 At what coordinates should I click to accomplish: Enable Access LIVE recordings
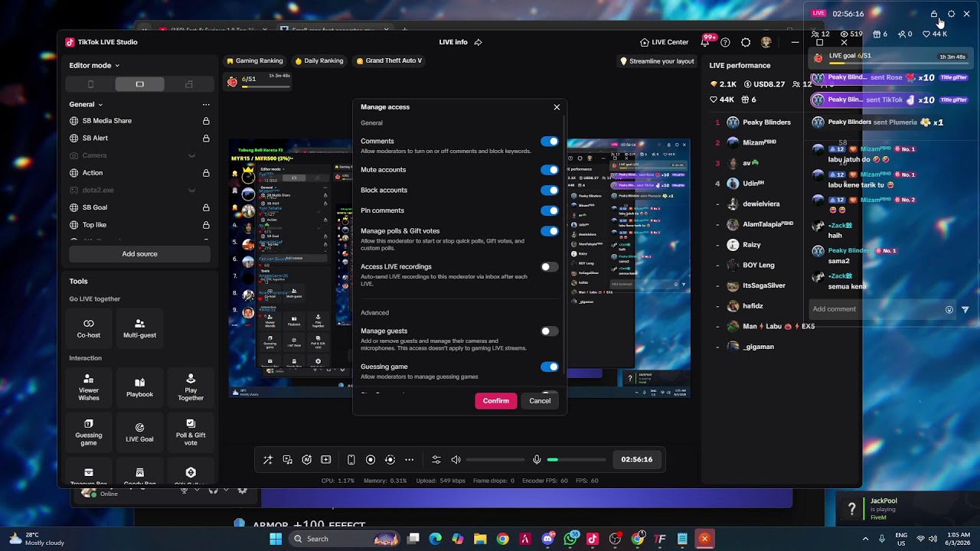[550, 267]
